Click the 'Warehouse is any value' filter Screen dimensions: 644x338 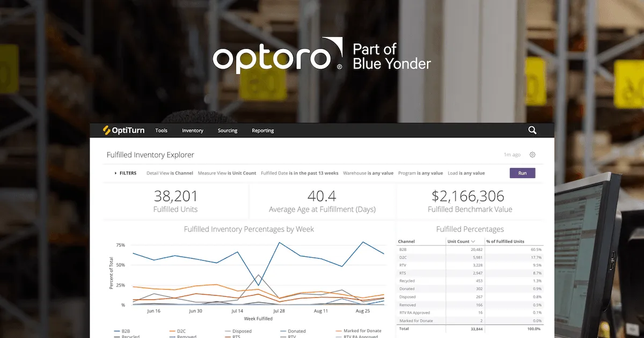coord(368,173)
